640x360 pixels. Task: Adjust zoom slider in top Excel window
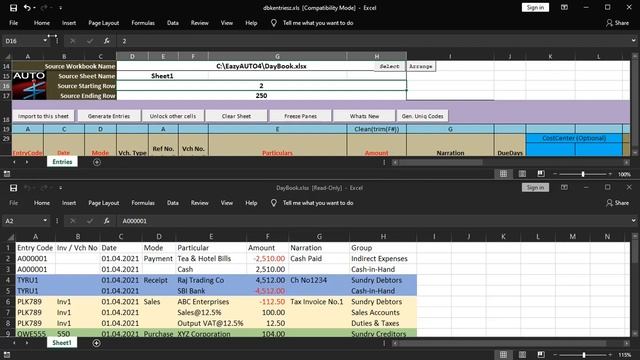583,174
